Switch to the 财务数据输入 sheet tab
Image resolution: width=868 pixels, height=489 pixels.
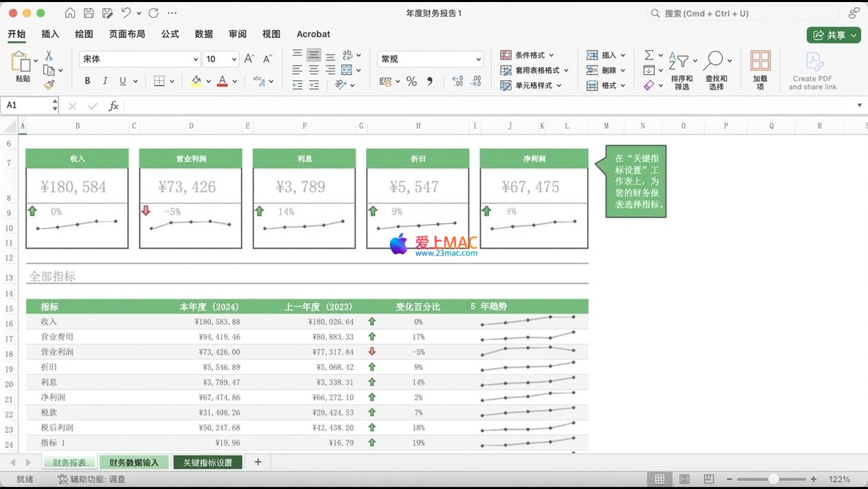point(134,462)
